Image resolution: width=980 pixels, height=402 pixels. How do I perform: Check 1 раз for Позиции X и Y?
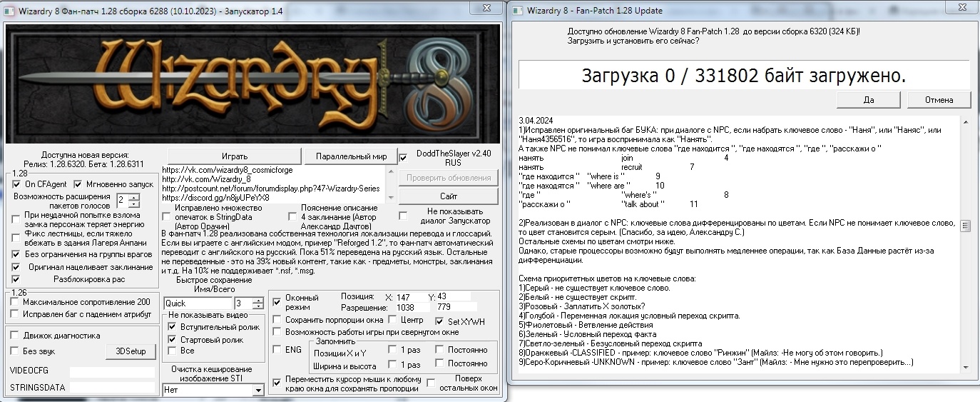click(x=392, y=350)
